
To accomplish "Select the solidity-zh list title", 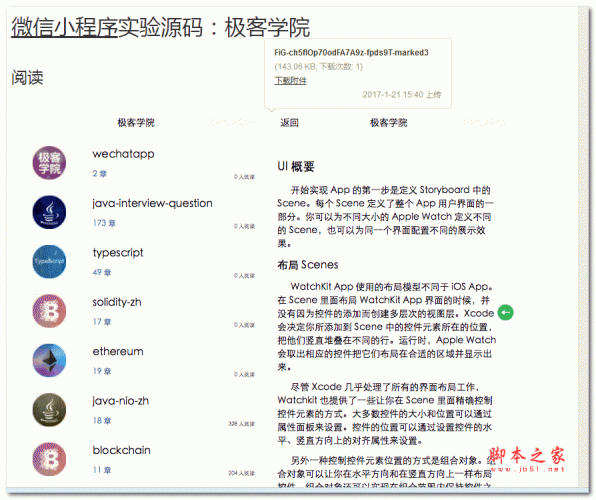I will tap(117, 302).
